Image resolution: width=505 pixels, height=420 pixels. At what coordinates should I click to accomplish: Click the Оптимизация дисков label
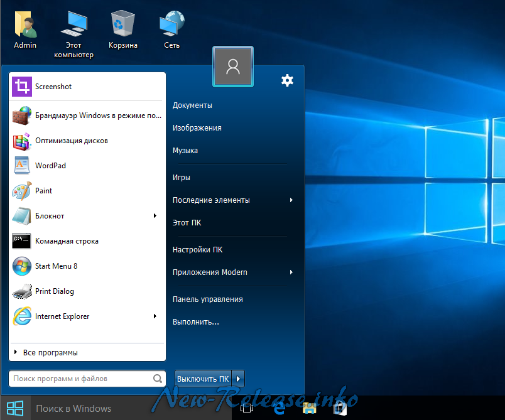[x=72, y=141]
